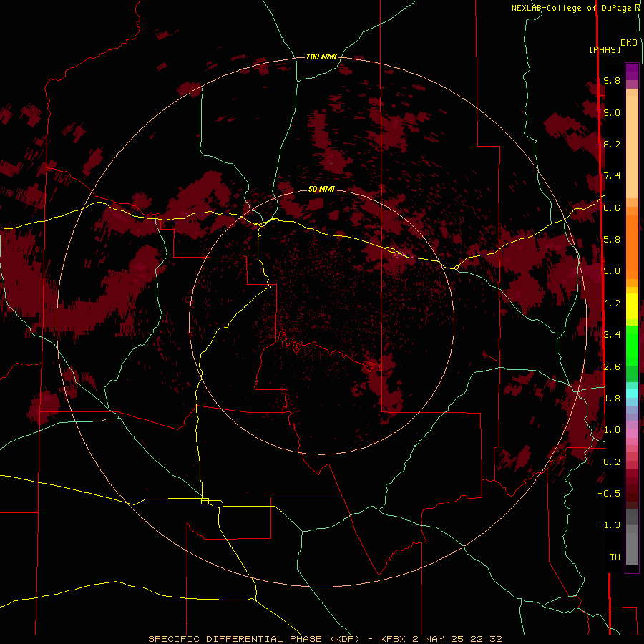Pick the yellow segment of color scale
This screenshot has width=644, height=644.
pyautogui.click(x=632, y=306)
